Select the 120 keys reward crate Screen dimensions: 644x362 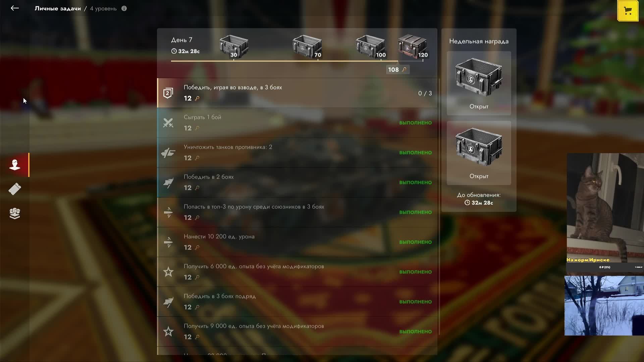click(413, 47)
